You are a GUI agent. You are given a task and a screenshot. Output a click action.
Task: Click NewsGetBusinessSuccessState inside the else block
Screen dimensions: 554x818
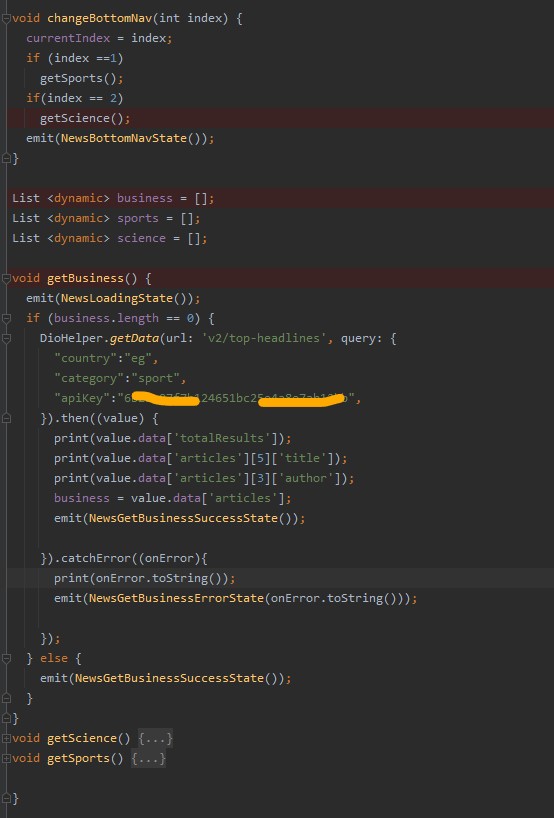[x=169, y=678]
